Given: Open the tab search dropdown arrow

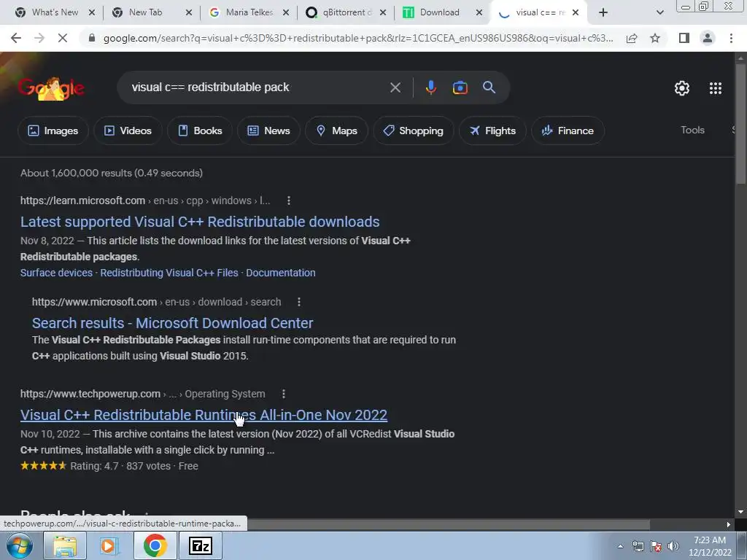Looking at the screenshot, I should pyautogui.click(x=659, y=12).
